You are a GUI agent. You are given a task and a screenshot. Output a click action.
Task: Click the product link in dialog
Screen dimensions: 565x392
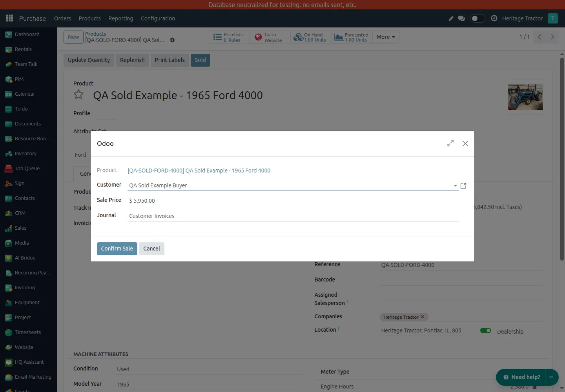click(199, 171)
